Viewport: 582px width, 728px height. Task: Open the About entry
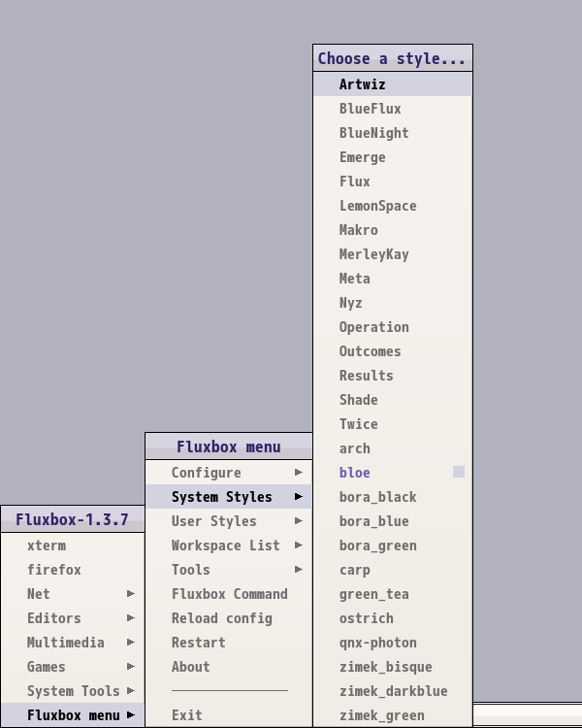(228, 666)
